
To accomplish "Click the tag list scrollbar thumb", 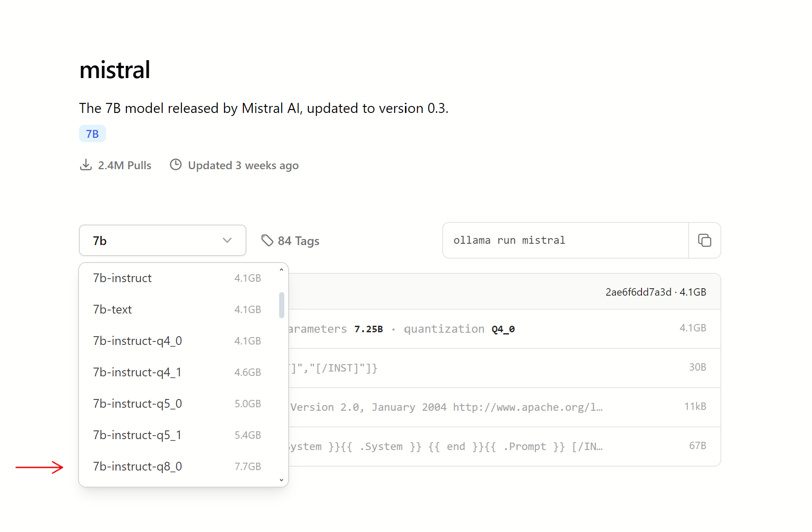I will (x=282, y=305).
